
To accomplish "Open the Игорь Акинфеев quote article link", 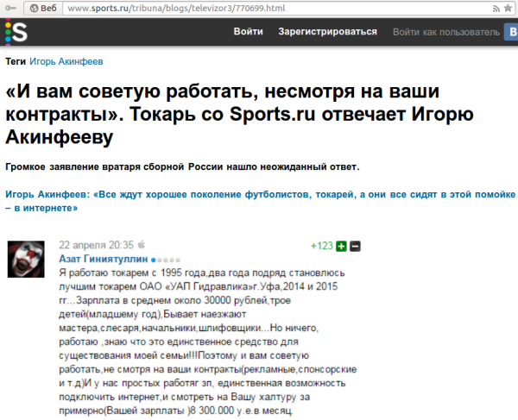I will [260, 201].
